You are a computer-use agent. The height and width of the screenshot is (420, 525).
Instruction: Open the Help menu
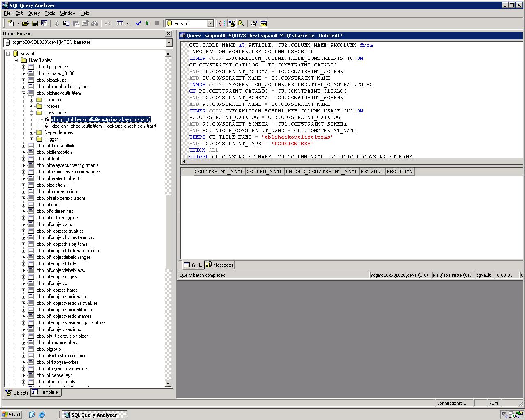84,13
